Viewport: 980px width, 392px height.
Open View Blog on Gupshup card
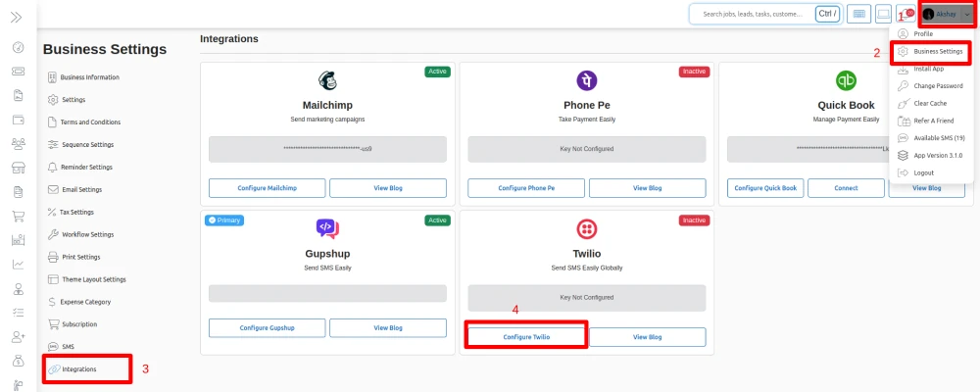click(388, 328)
